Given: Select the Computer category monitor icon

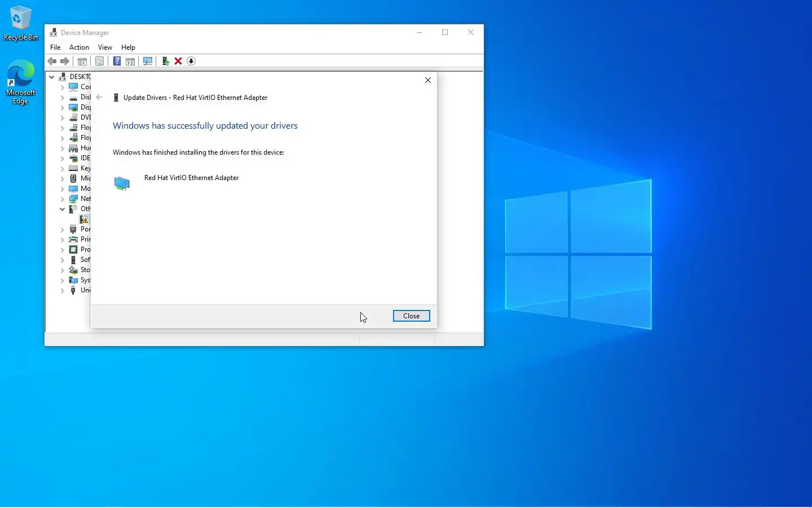Looking at the screenshot, I should pyautogui.click(x=73, y=87).
